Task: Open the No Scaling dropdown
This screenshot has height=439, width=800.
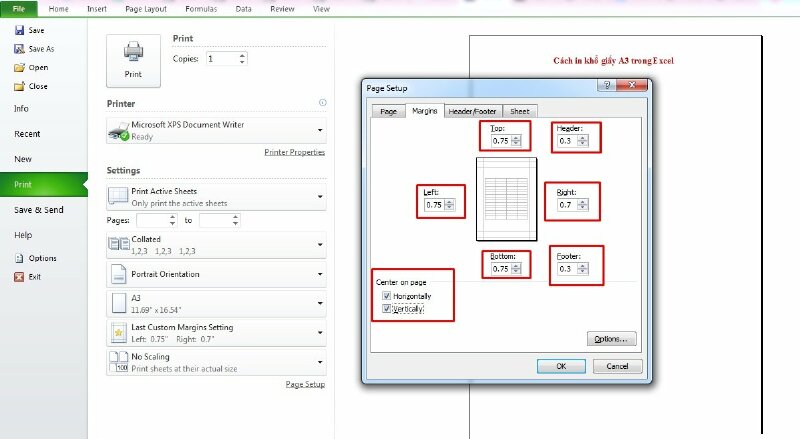Action: (320, 362)
